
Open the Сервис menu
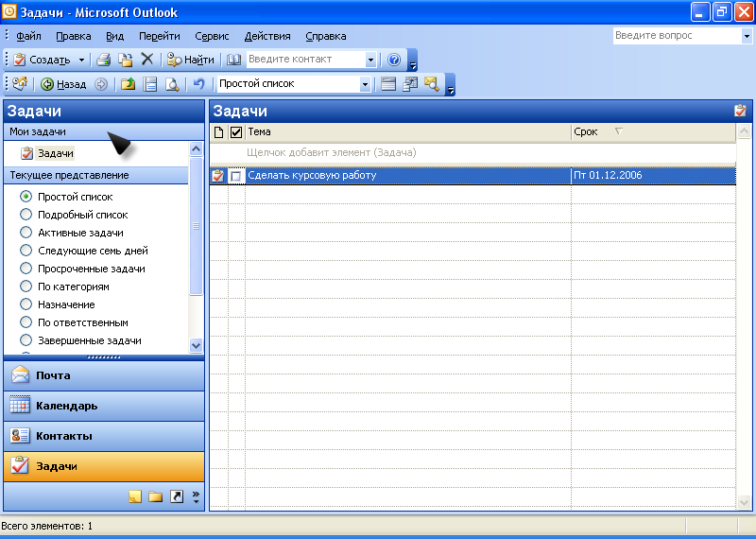click(212, 36)
